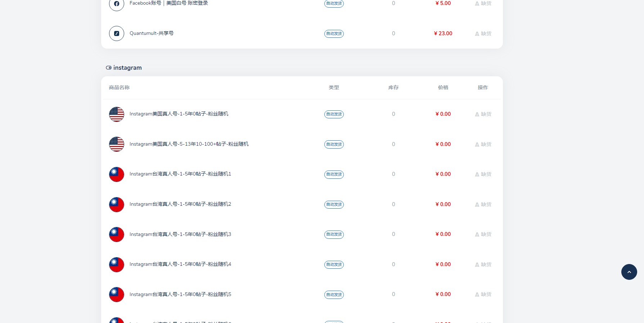The width and height of the screenshot is (644, 323).
Task: Click 自动发货 tag on 粉丝随机1 row
Action: point(334,174)
